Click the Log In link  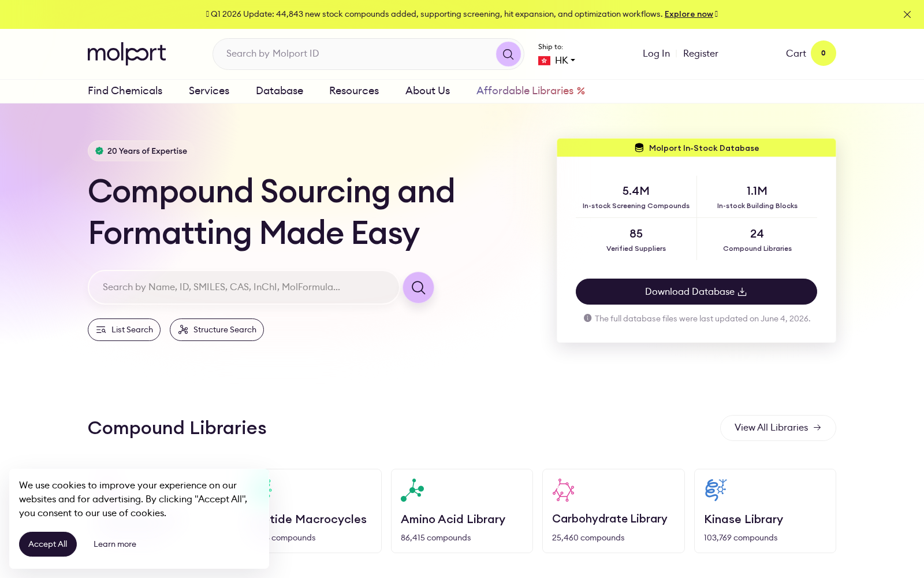coord(657,54)
